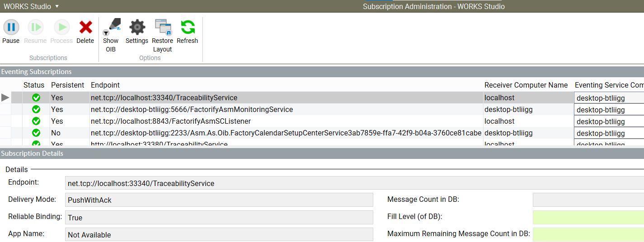Click the Eventing Subscriptions panel header

click(x=322, y=72)
